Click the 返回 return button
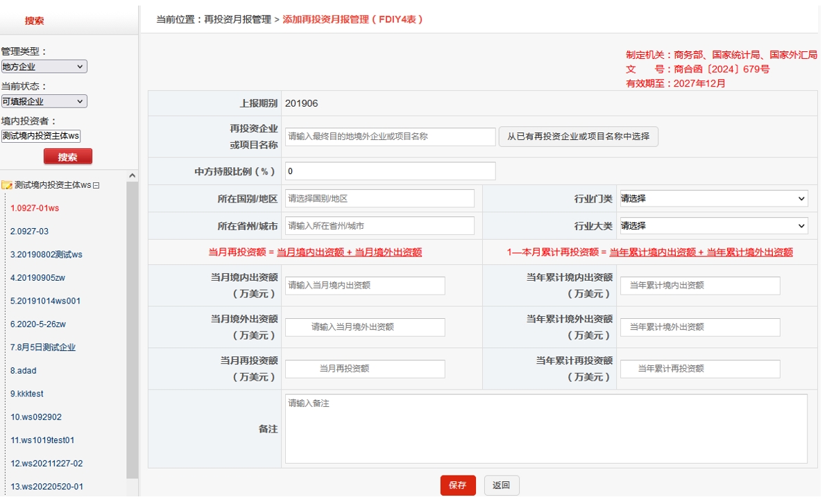Image resolution: width=827 pixels, height=504 pixels. pos(501,485)
